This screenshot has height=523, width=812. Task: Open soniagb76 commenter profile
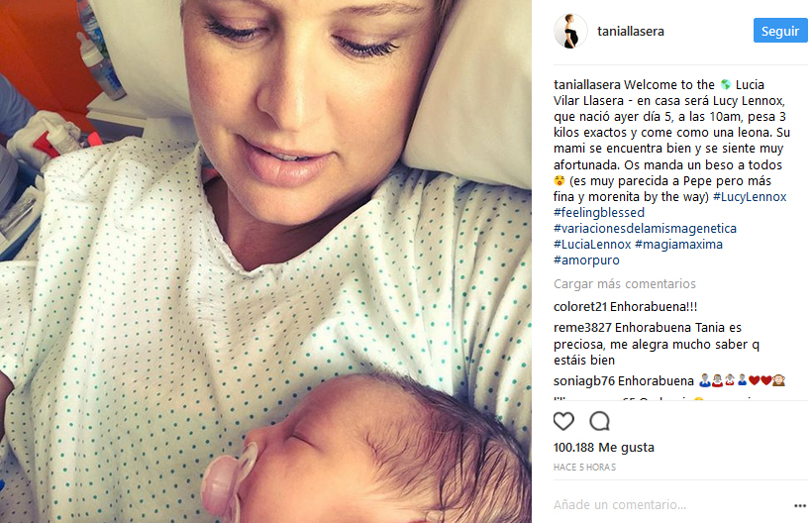pyautogui.click(x=584, y=381)
